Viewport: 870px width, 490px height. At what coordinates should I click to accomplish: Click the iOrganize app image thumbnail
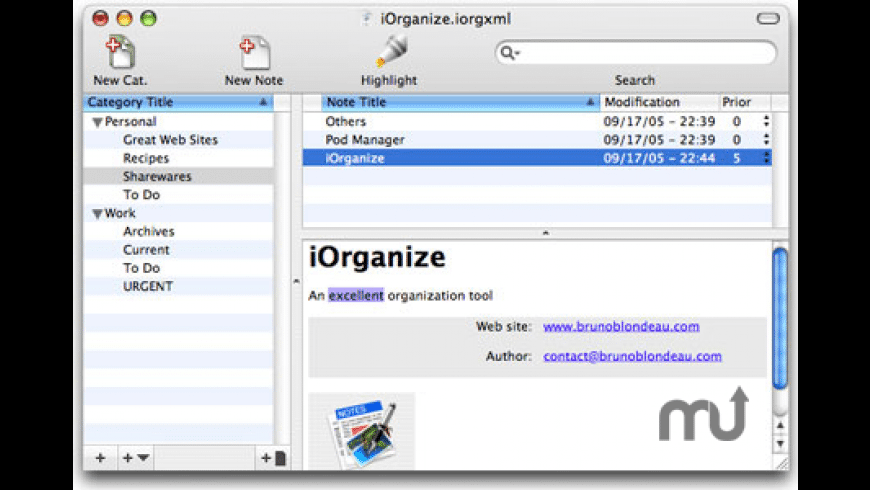[362, 431]
